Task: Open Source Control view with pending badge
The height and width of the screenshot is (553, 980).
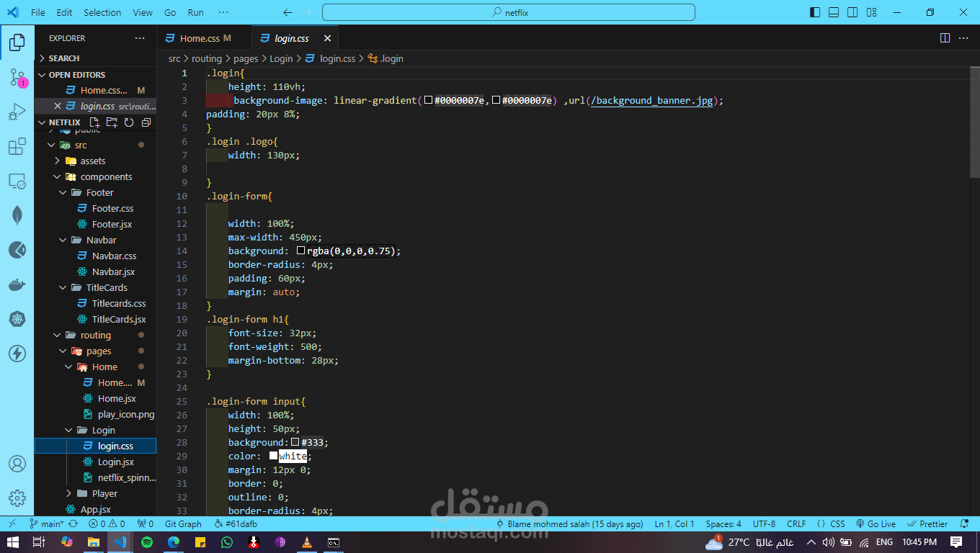Action: click(x=17, y=78)
